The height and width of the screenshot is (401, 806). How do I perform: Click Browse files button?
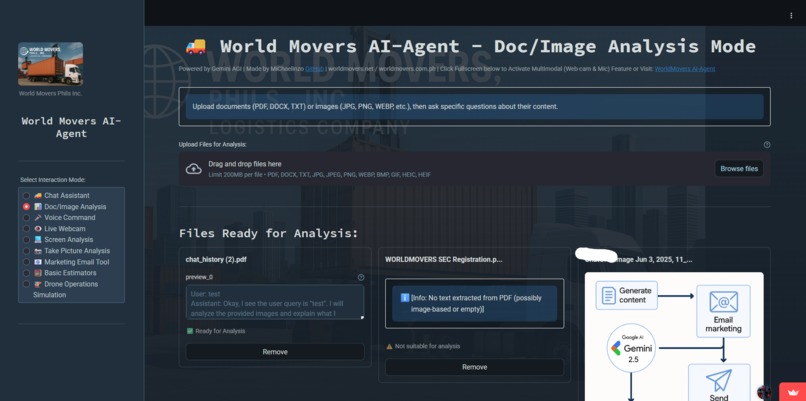click(739, 169)
